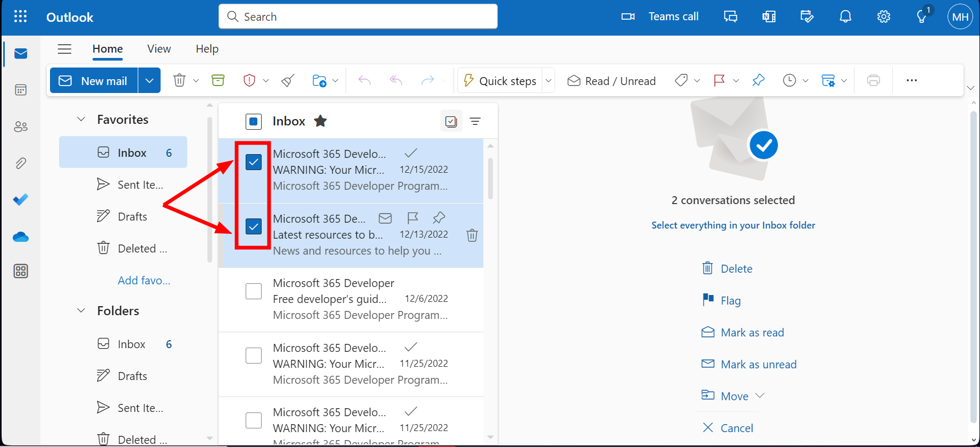Check the 12/6/2022 Free developer's guide message
Viewport: 980px width, 447px height.
click(254, 291)
